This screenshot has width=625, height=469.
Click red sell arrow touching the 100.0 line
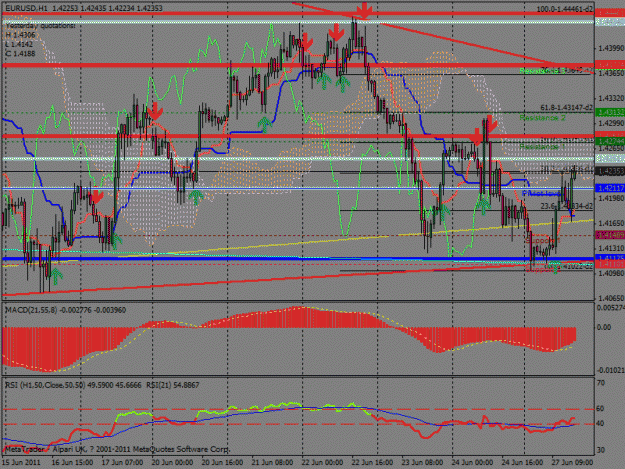364,10
